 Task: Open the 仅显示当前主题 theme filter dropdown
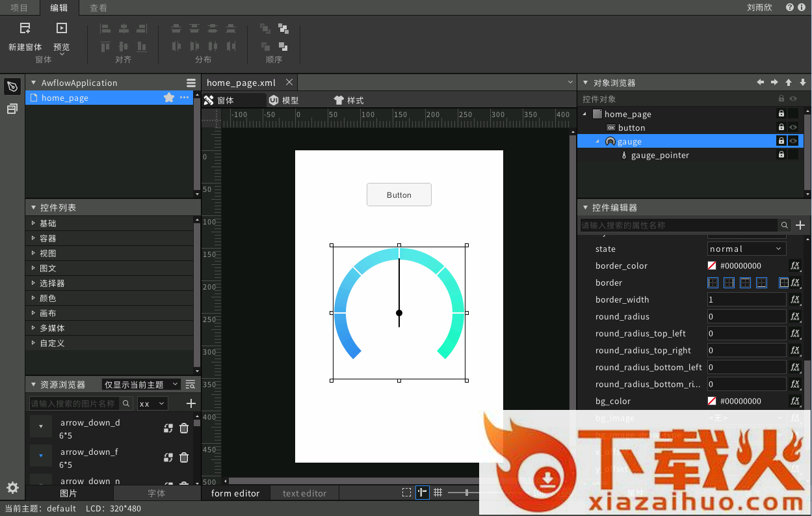point(141,385)
